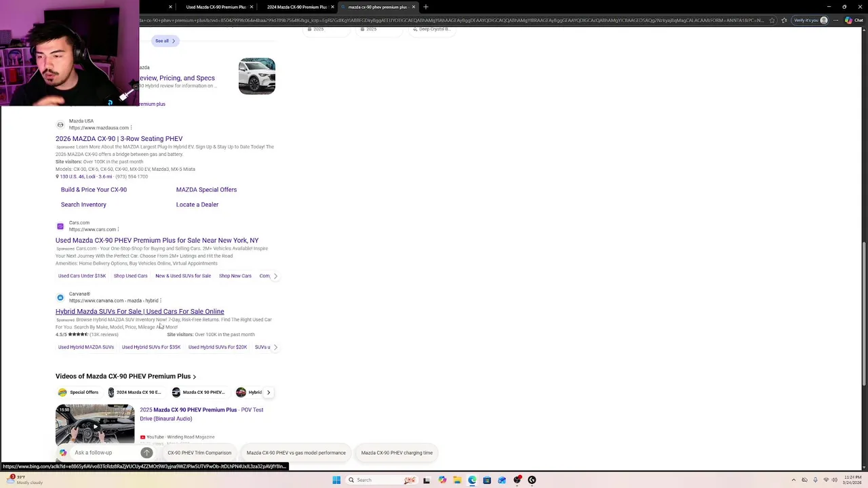Open the Microsoft Store taskbar icon
This screenshot has width=868, height=488.
[x=487, y=480]
